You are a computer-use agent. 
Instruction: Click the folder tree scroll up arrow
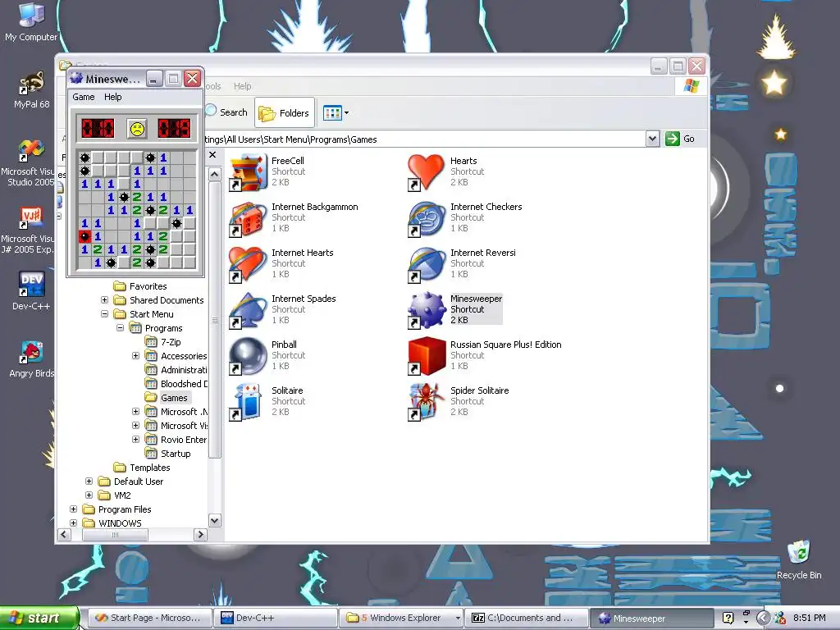point(214,174)
